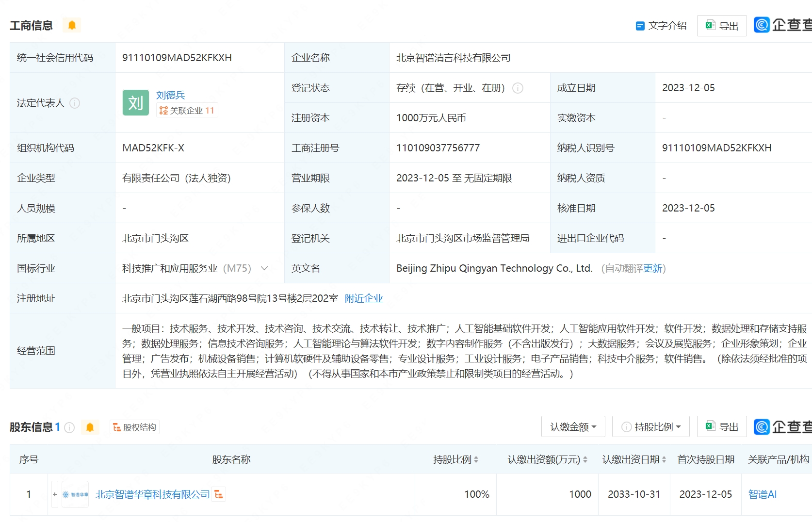Click the bell alert icon beside 工商信息
Viewport: 812px width, 522px height.
72,25
